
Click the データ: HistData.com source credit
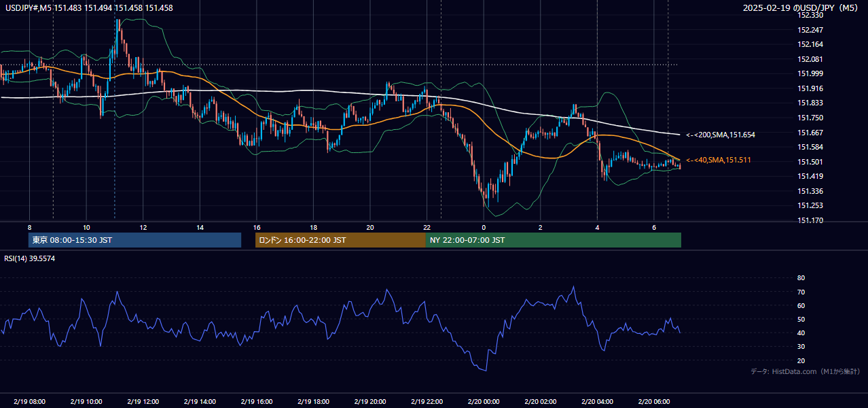click(805, 371)
